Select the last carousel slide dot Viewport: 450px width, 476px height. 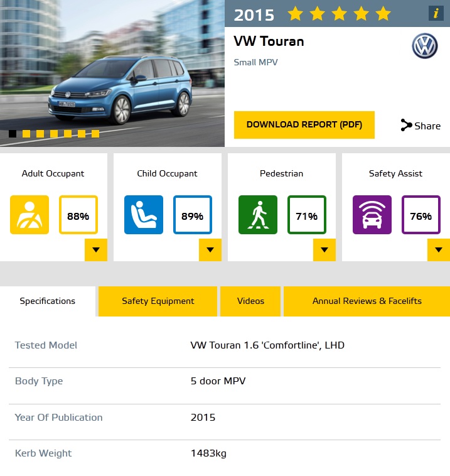[x=95, y=134]
